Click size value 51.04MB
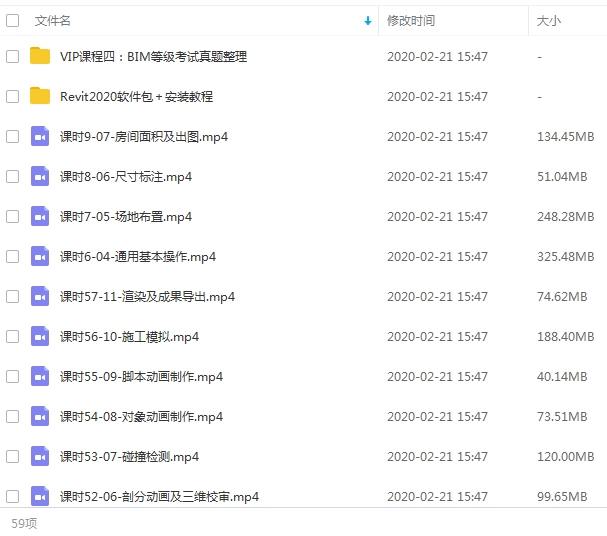607x536 pixels. click(x=562, y=176)
